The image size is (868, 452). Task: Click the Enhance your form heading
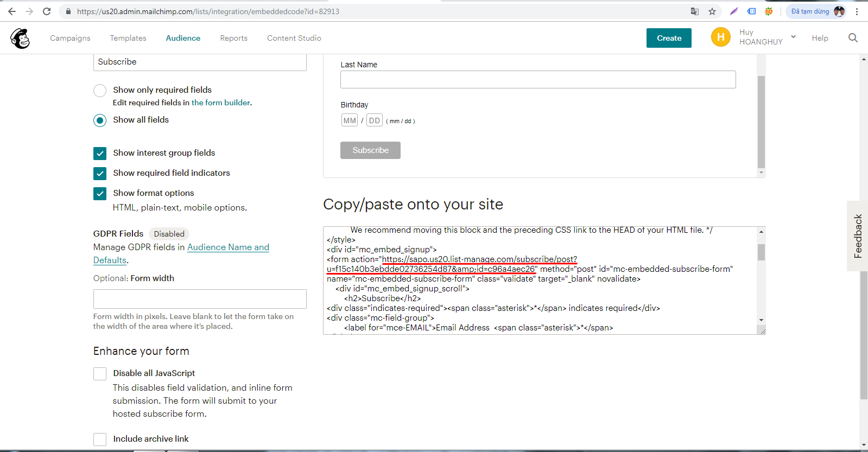(141, 351)
